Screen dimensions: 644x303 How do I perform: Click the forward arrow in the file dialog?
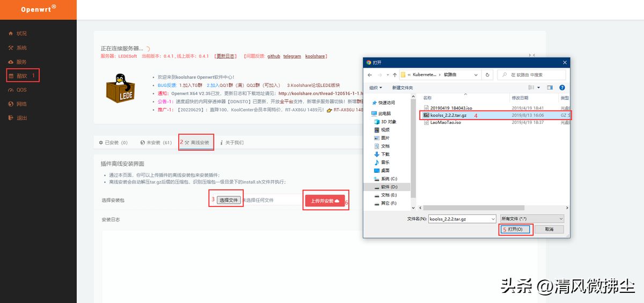point(379,75)
